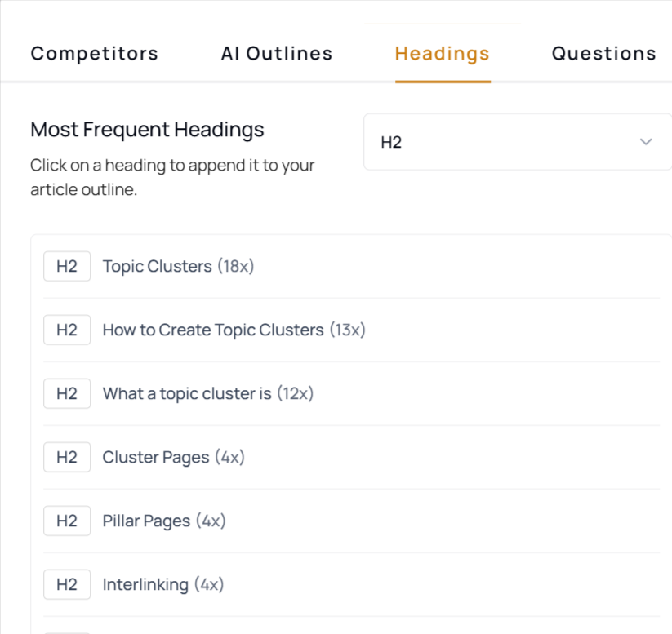Click H2 badge beside Topic Clusters
Image resolution: width=672 pixels, height=634 pixels.
(x=67, y=266)
